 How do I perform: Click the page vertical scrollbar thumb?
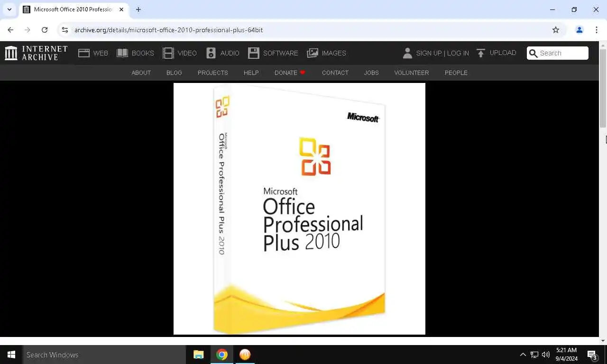coord(603,88)
